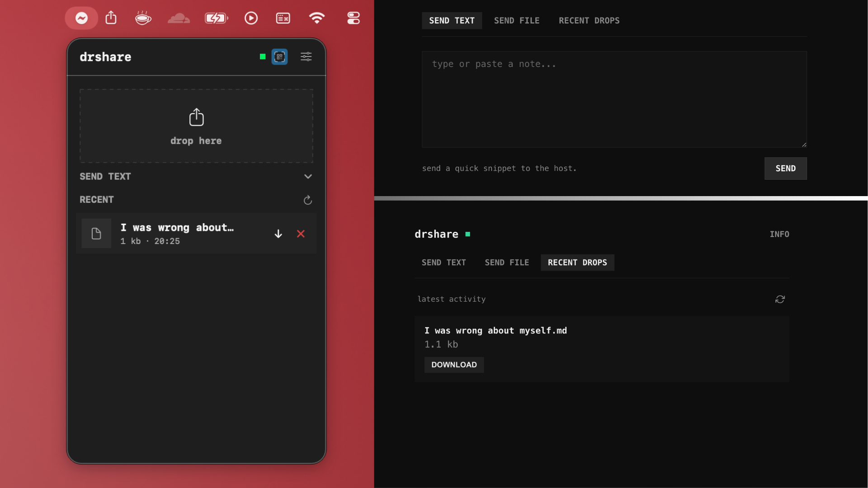Open Control Center toggles icon
Image resolution: width=868 pixels, height=488 pixels.
coord(353,19)
